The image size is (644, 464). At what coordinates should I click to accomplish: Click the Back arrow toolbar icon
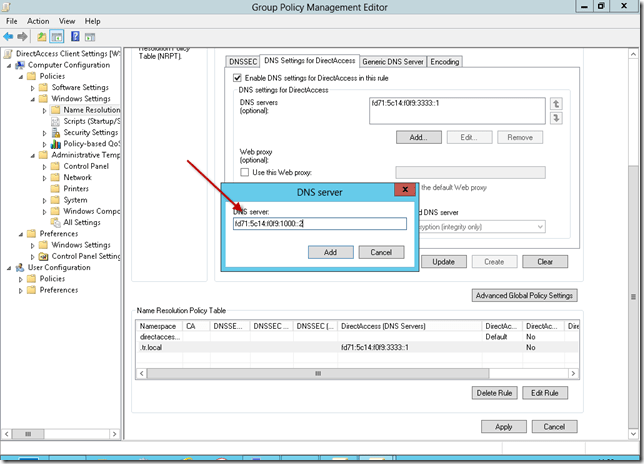(x=9, y=37)
